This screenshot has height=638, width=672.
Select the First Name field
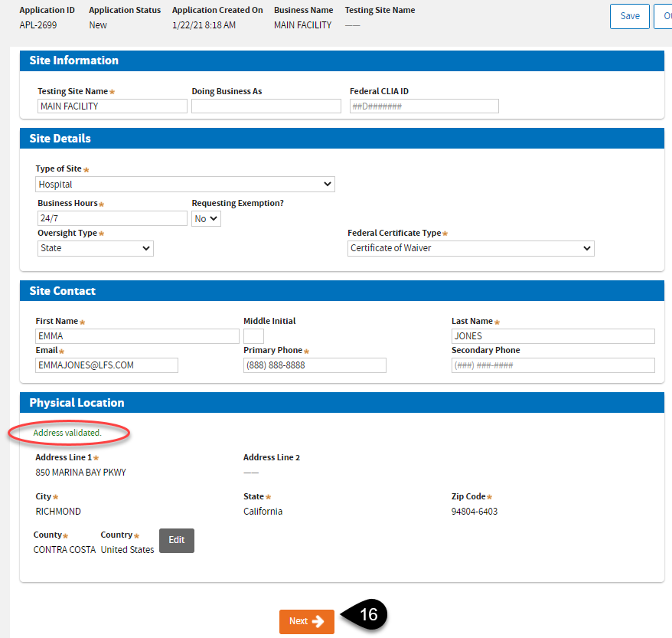point(137,336)
